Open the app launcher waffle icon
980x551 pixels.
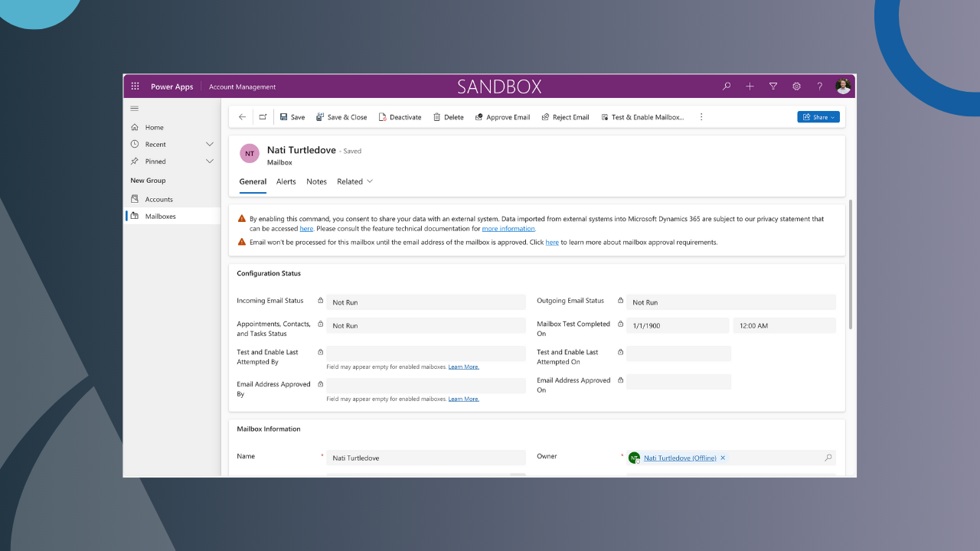click(x=135, y=86)
